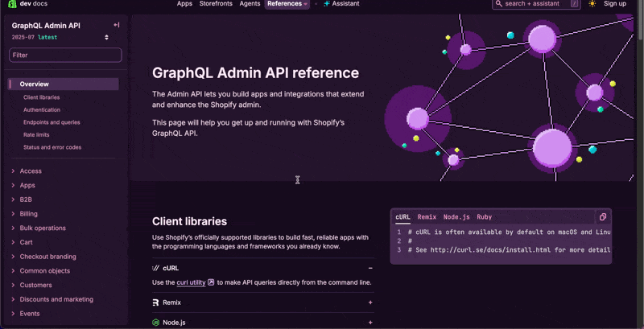644x329 pixels.
Task: Select the cURL code tab
Action: [403, 217]
